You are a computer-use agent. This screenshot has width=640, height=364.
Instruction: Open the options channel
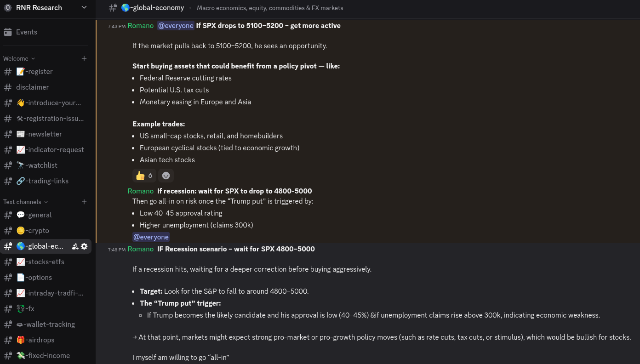click(46, 278)
